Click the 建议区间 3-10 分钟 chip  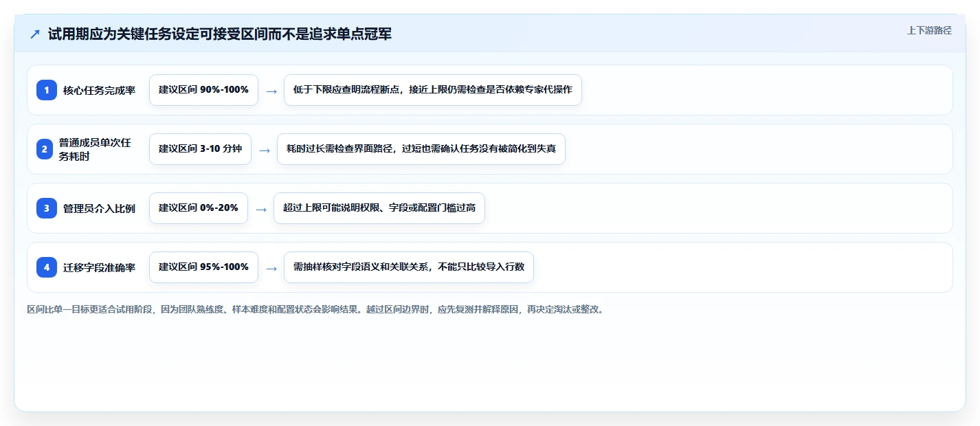[200, 149]
